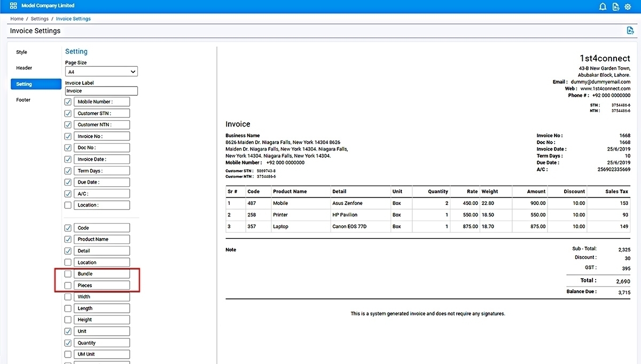Enable the Height checkbox

(x=68, y=320)
